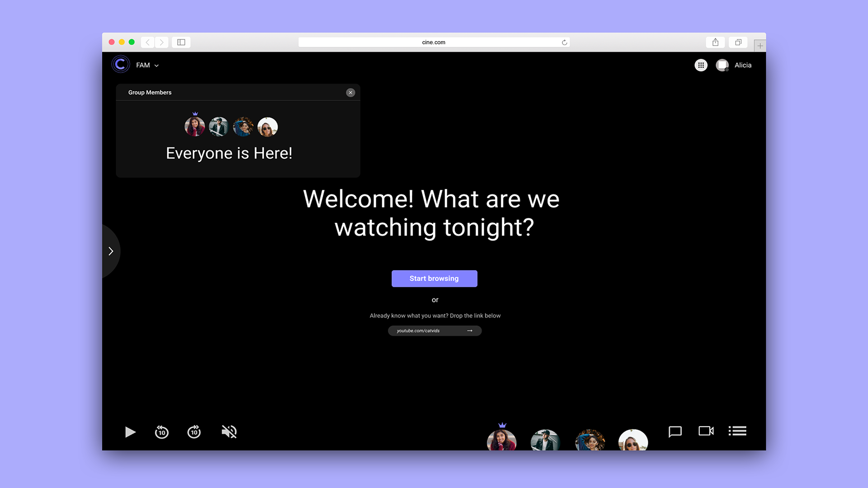Select third member avatar in Group Members

(243, 127)
